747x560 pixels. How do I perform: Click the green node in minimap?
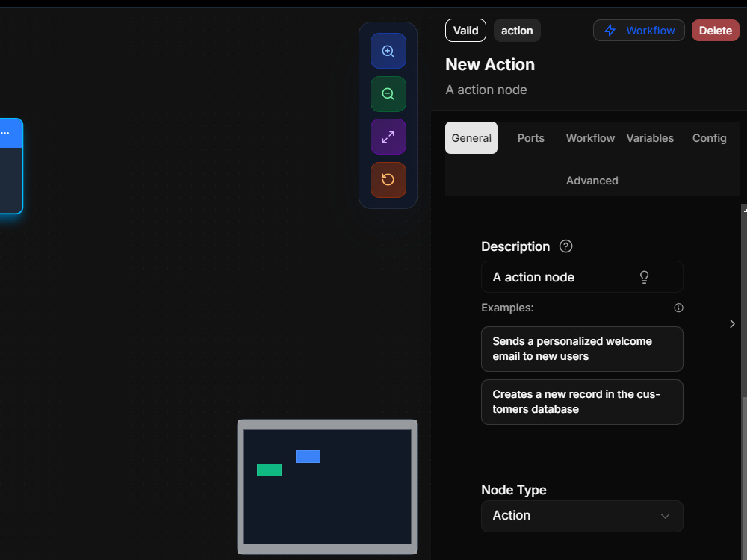pyautogui.click(x=269, y=470)
